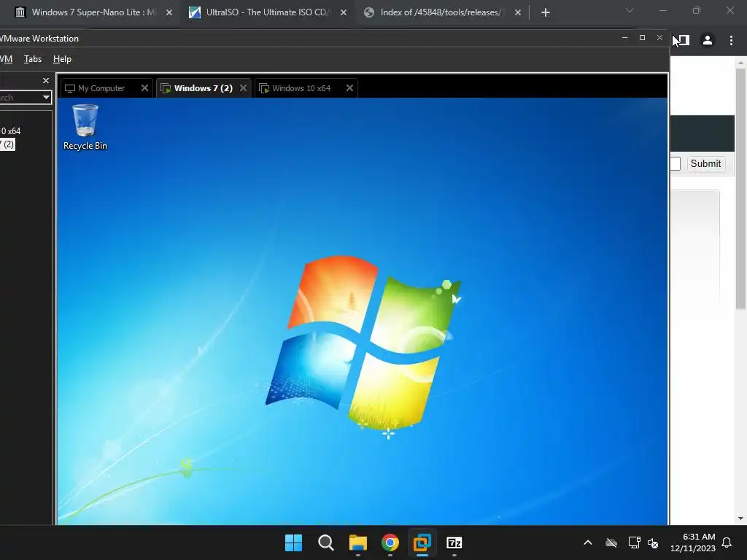Screen dimensions: 747x560
Task: Open the Recycle Bin icon on Windows 7 desktop
Action: click(x=85, y=127)
